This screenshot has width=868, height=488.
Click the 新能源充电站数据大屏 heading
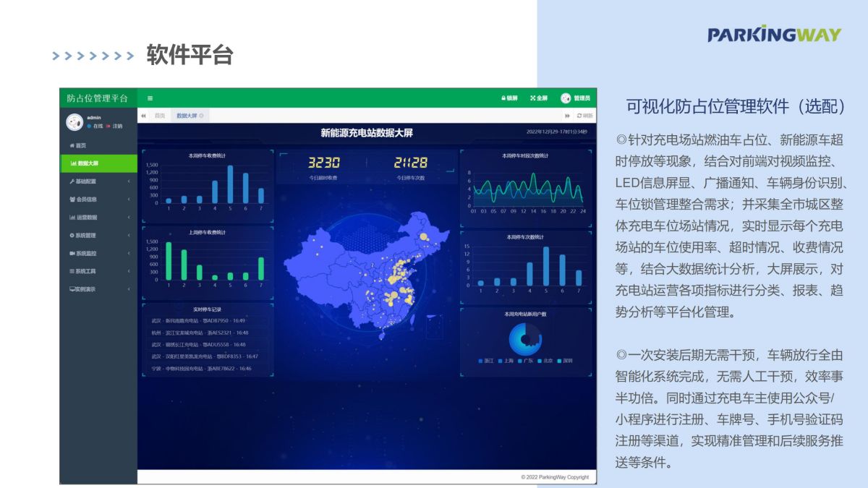pos(367,132)
